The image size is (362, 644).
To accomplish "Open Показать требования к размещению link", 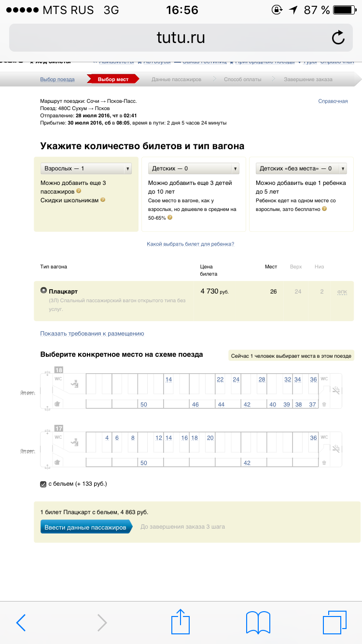I will [x=92, y=334].
